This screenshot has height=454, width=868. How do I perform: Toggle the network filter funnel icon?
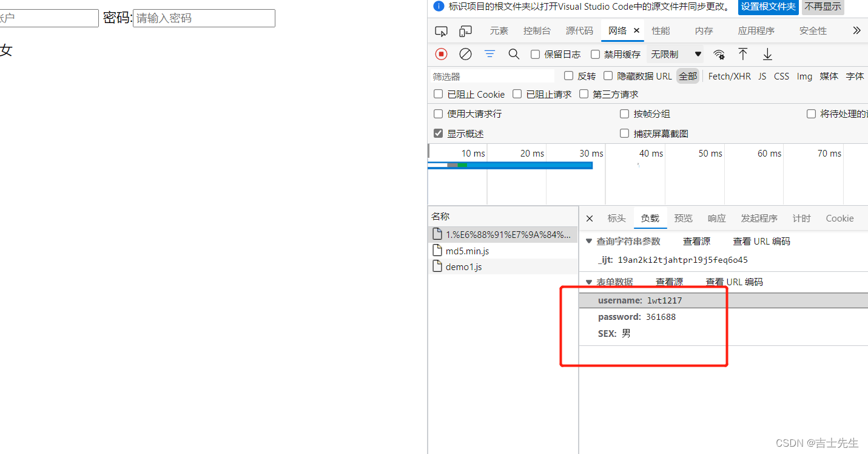click(x=490, y=54)
